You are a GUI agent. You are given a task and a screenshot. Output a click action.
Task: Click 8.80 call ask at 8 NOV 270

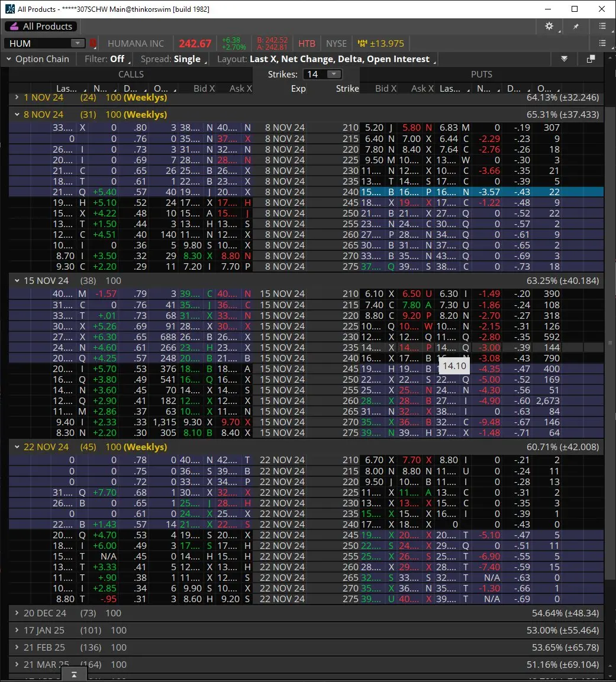230,256
